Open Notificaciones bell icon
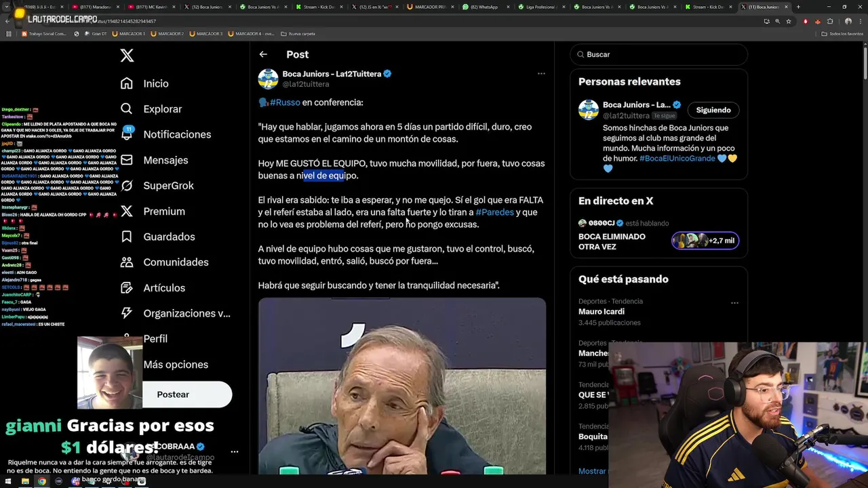 tap(127, 134)
